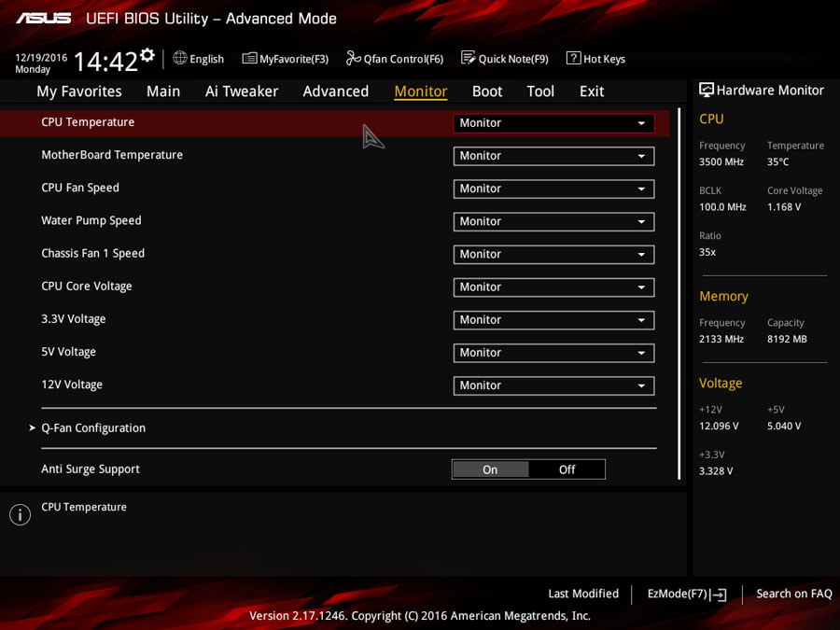Select the CPU Fan Speed label

click(x=80, y=188)
